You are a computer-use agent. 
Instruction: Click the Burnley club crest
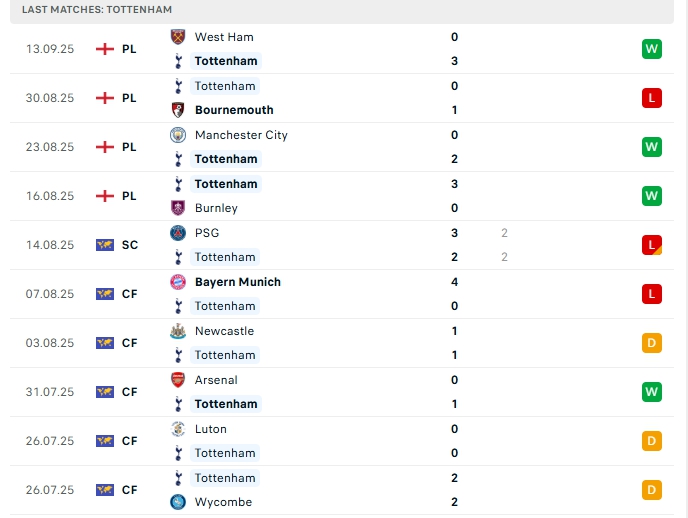178,208
